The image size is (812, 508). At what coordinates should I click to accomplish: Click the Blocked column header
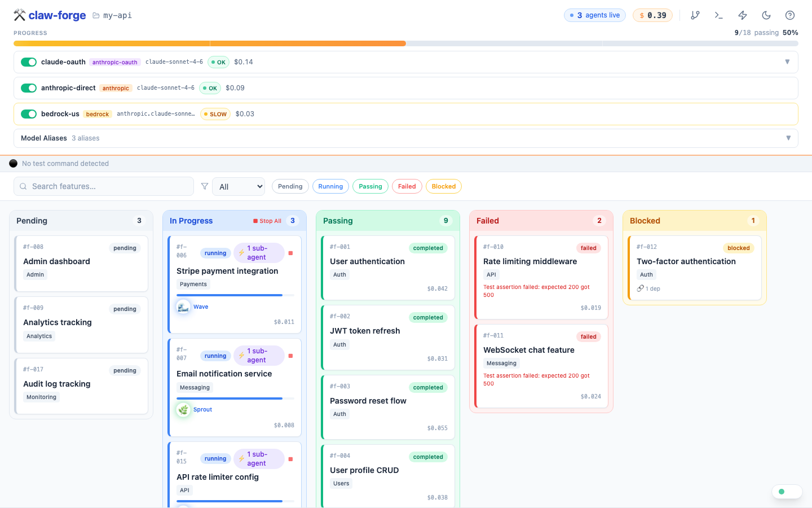695,221
